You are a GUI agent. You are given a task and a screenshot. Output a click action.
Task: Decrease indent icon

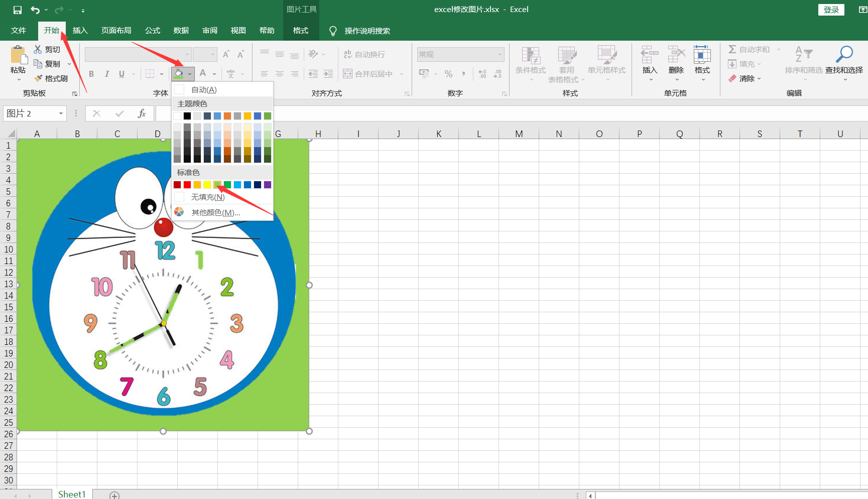pyautogui.click(x=313, y=74)
